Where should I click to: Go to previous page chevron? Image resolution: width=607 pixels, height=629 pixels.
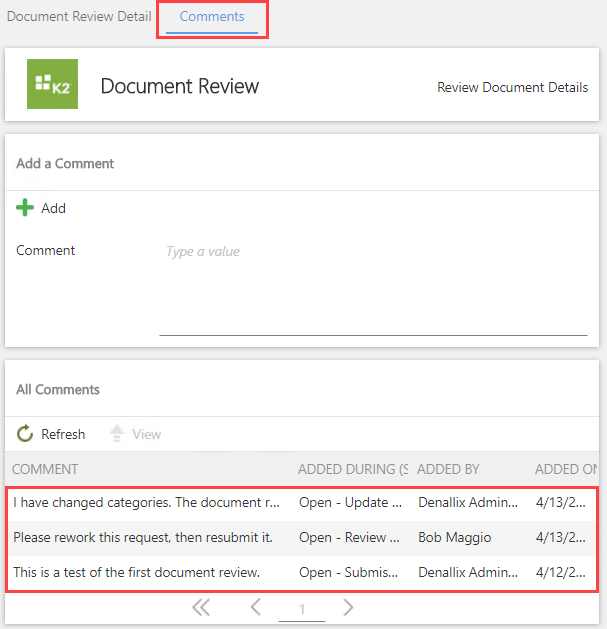[256, 607]
